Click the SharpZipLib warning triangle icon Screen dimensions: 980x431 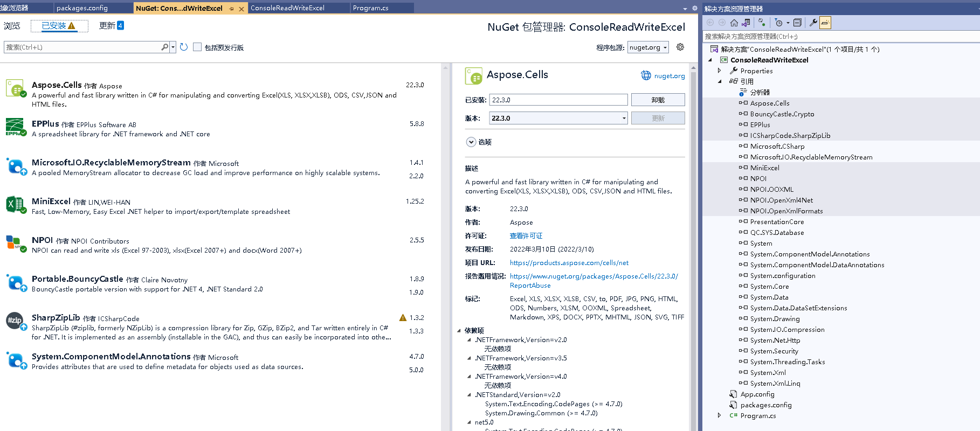pyautogui.click(x=403, y=318)
